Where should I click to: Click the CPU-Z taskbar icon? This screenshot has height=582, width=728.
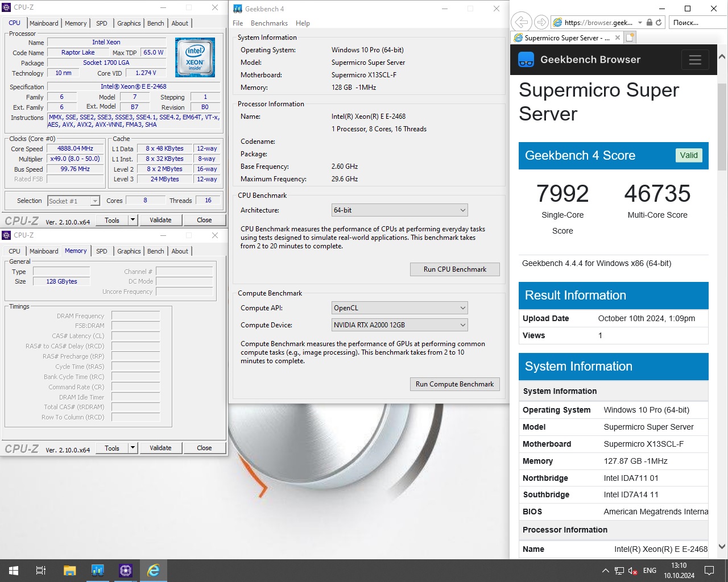coord(125,571)
